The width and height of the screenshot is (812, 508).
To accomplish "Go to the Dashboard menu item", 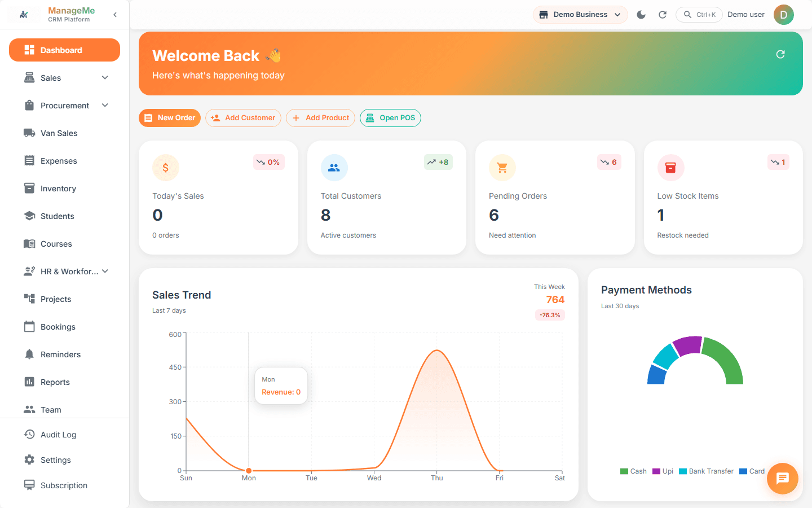I will 64,50.
